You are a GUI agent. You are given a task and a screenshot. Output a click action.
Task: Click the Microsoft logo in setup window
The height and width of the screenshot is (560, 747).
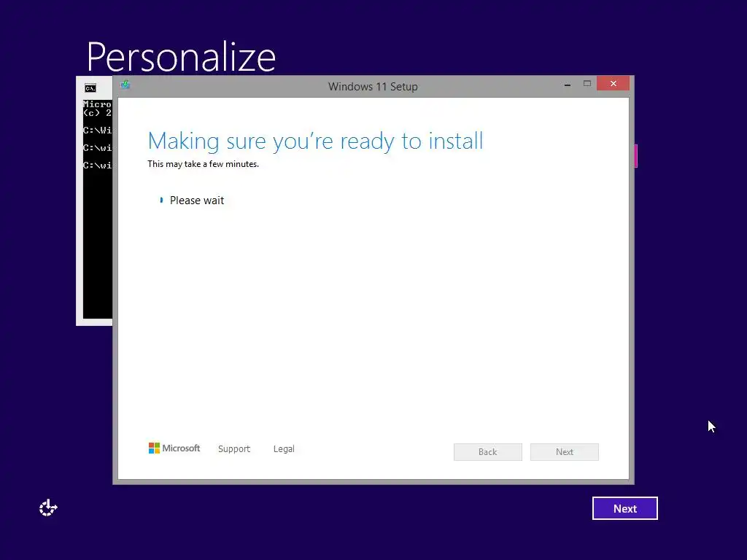174,448
